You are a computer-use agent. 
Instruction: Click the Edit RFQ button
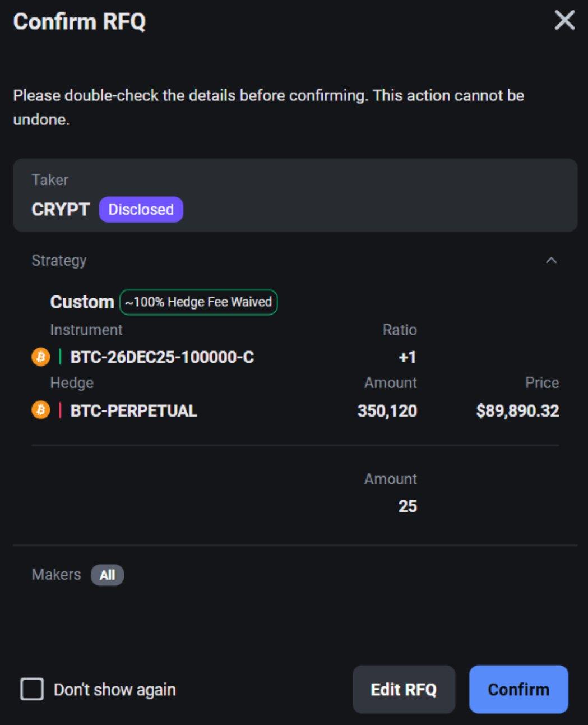tap(404, 689)
